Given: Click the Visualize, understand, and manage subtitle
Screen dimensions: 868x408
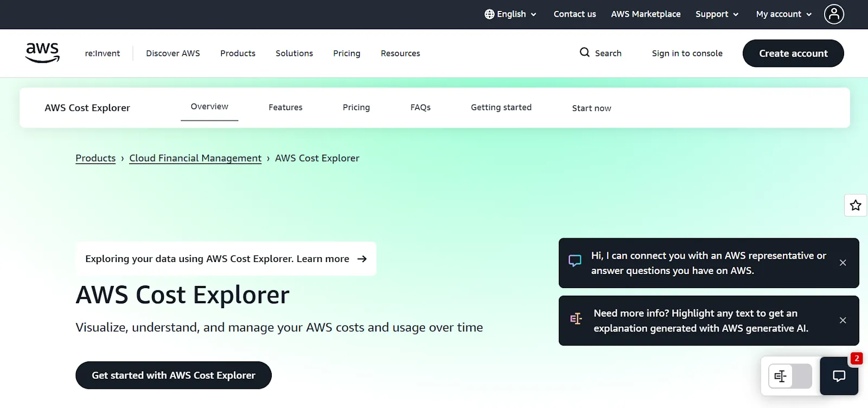Looking at the screenshot, I should click(x=279, y=328).
